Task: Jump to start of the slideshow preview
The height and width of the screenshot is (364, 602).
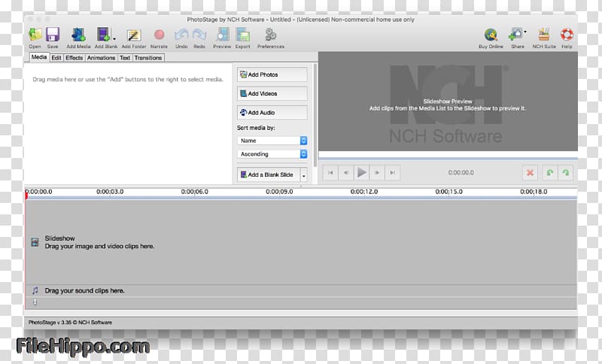Action: point(330,173)
